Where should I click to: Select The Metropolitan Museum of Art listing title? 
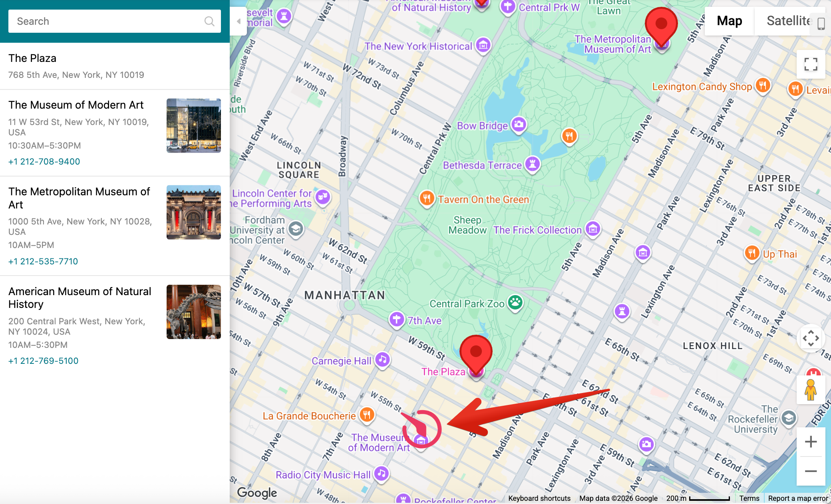tap(79, 198)
